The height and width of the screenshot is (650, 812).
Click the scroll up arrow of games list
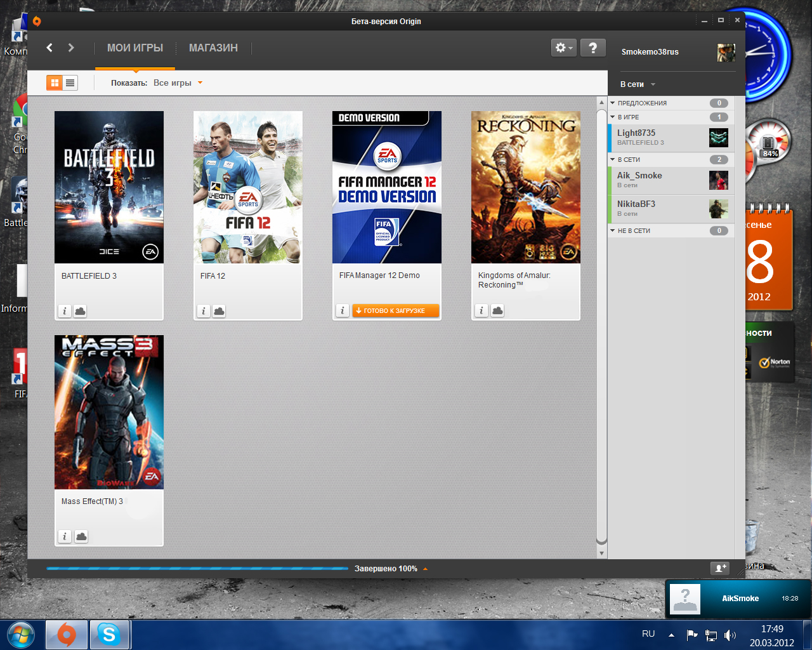coord(602,102)
